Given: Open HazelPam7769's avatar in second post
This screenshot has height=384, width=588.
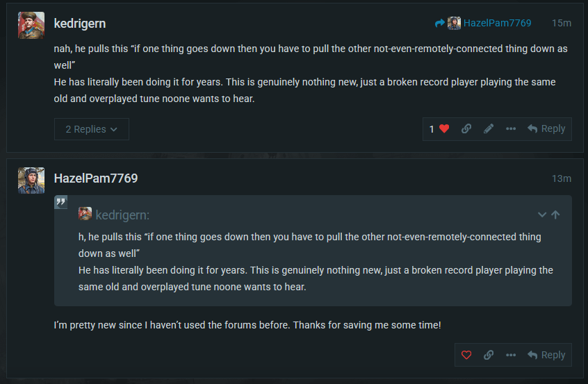Looking at the screenshot, I should (x=31, y=181).
